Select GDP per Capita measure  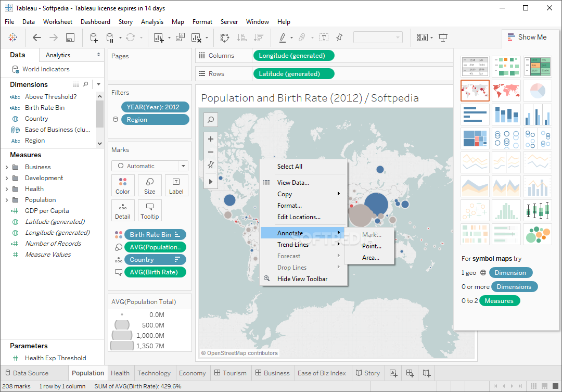tap(47, 211)
